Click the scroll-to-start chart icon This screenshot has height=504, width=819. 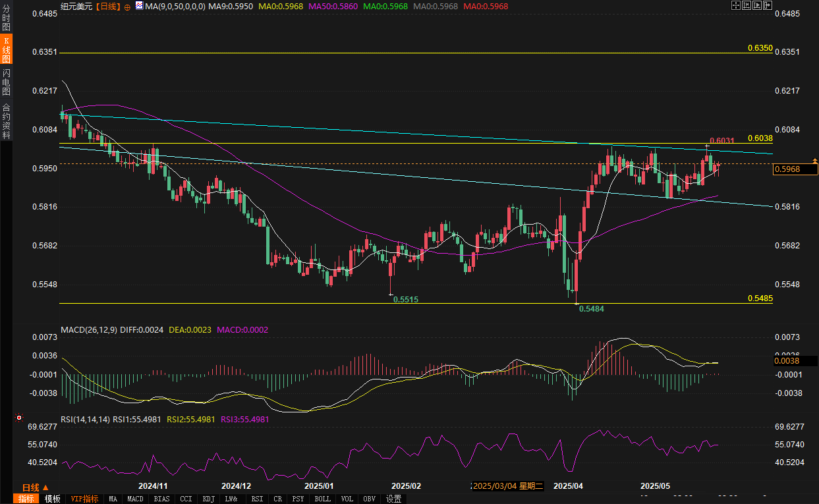pyautogui.click(x=747, y=5)
